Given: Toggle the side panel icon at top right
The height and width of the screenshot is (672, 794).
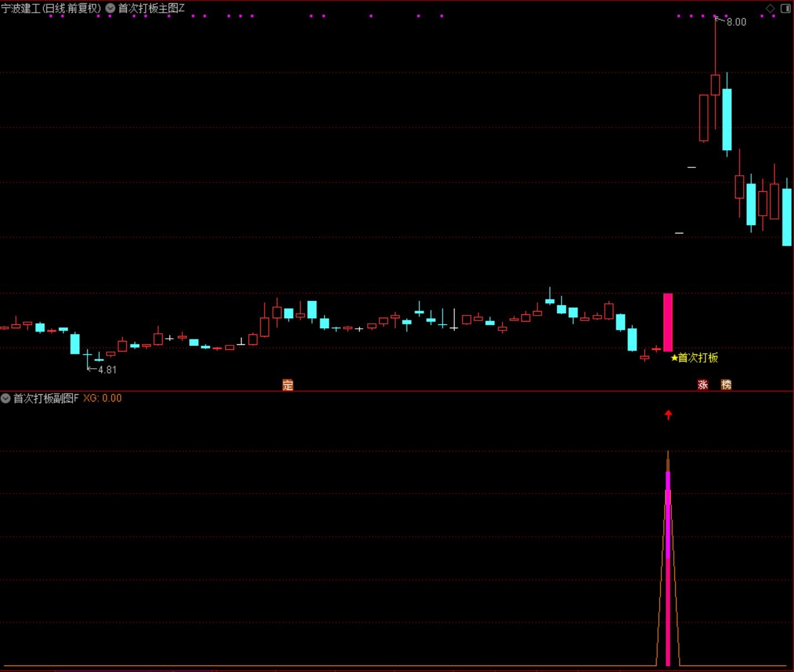Looking at the screenshot, I should (x=786, y=8).
